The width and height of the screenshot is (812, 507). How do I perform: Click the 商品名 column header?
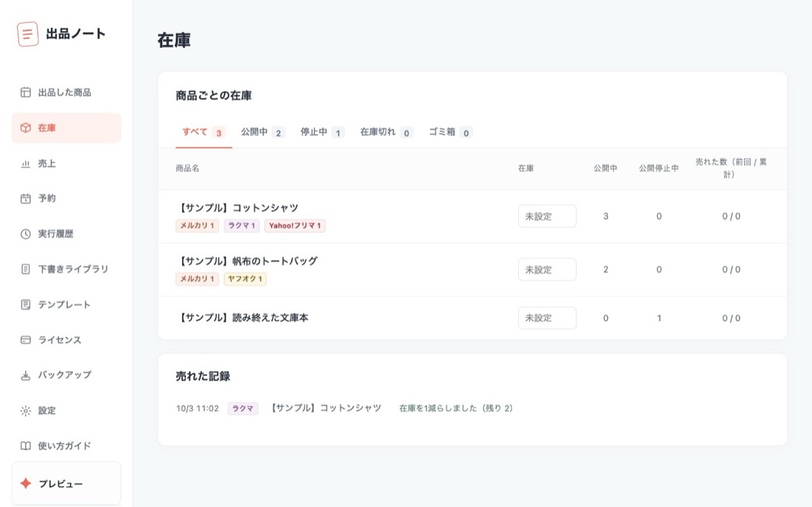pos(187,168)
